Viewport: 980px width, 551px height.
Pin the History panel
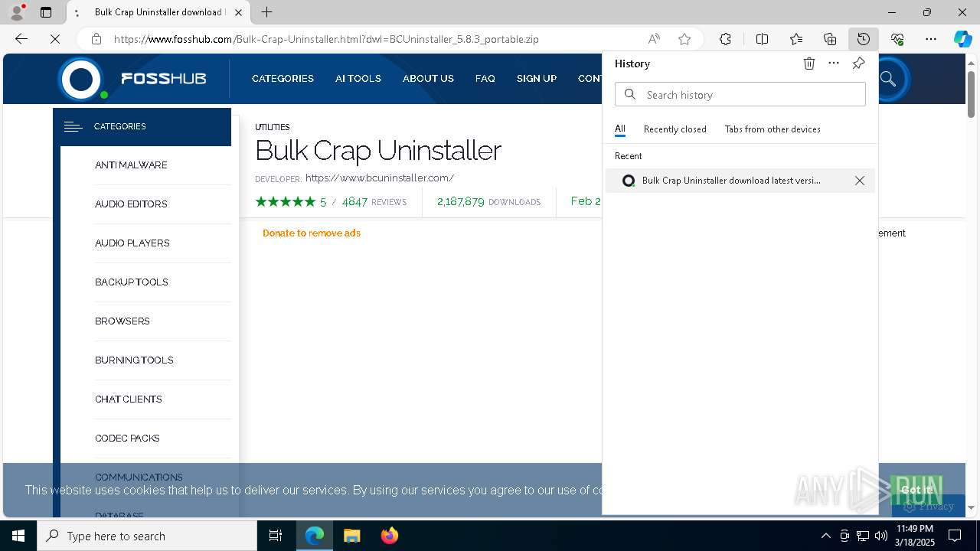coord(858,64)
